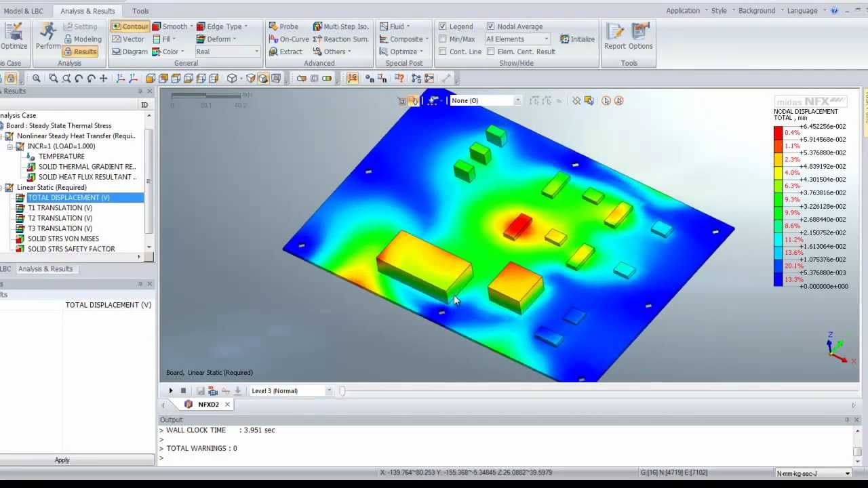Image resolution: width=868 pixels, height=488 pixels.
Task: Open the None (O) selection dropdown
Action: coord(486,101)
